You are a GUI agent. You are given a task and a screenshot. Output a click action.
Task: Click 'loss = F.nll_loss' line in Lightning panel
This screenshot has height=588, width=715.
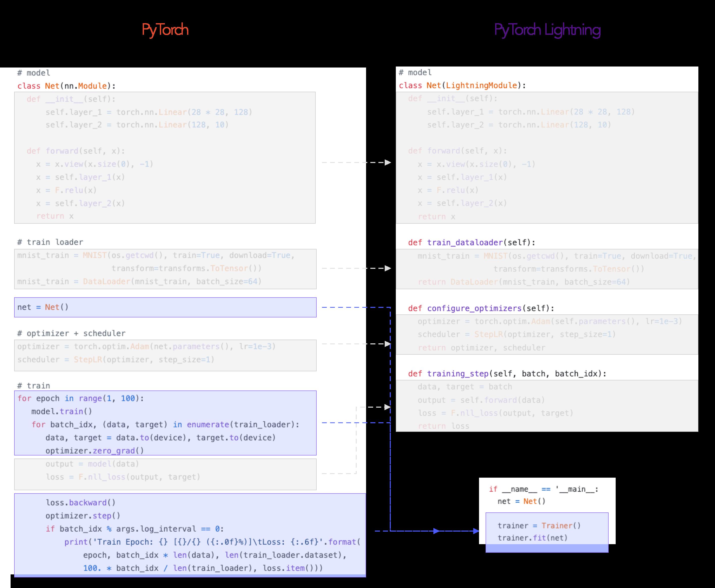click(495, 413)
